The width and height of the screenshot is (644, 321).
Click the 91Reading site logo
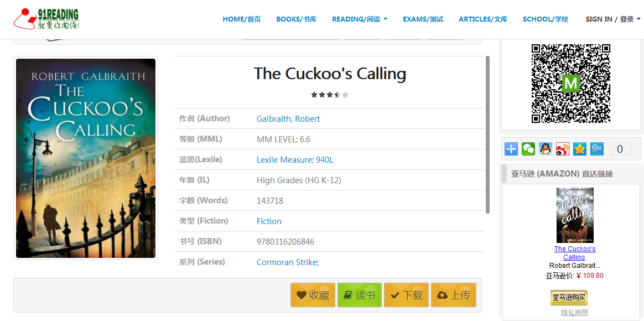pyautogui.click(x=46, y=19)
